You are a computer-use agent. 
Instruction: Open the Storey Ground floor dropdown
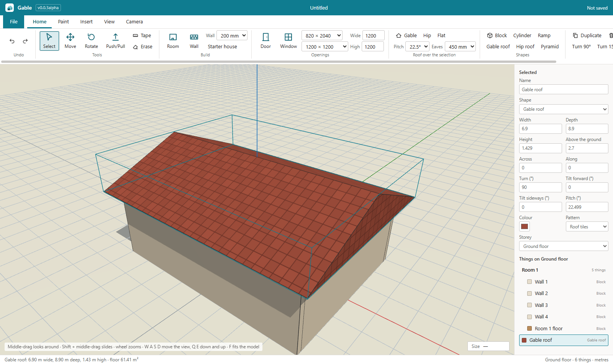pyautogui.click(x=564, y=246)
